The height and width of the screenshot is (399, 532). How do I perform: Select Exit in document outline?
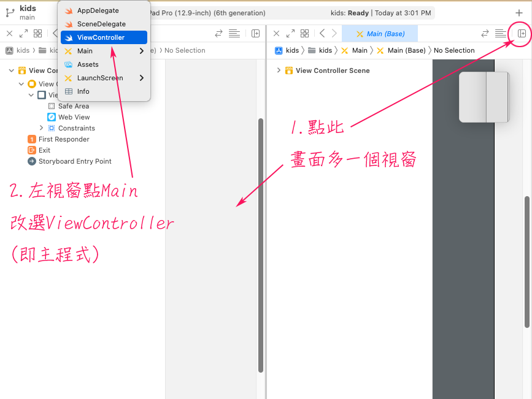(x=44, y=150)
